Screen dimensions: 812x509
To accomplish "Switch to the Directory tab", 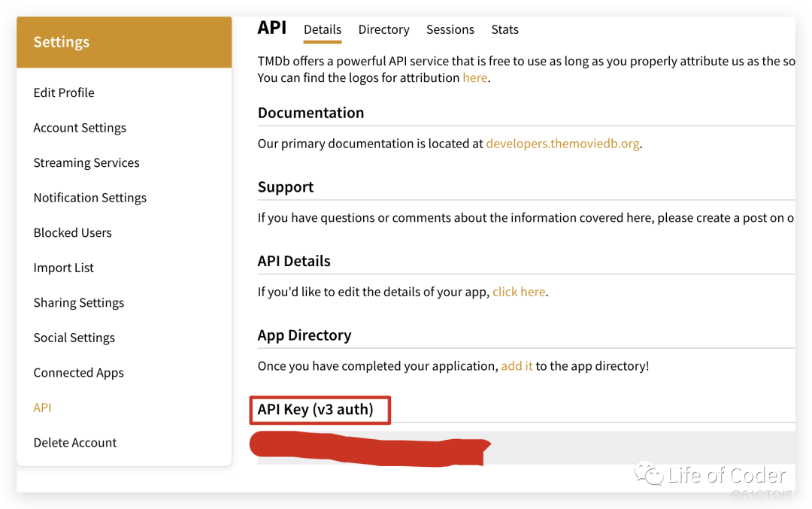I will click(383, 29).
